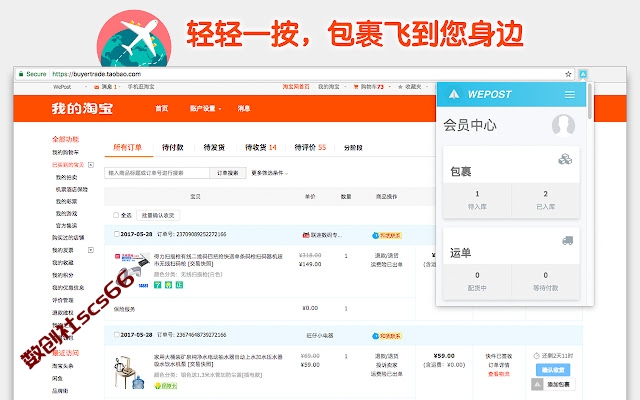The height and width of the screenshot is (400, 640).
Task: Switch to the 待评价 55 tab
Action: pos(310,147)
